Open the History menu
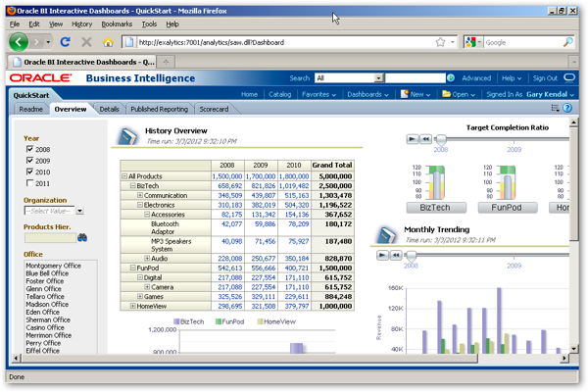This screenshot has height=392, width=588. tap(81, 24)
